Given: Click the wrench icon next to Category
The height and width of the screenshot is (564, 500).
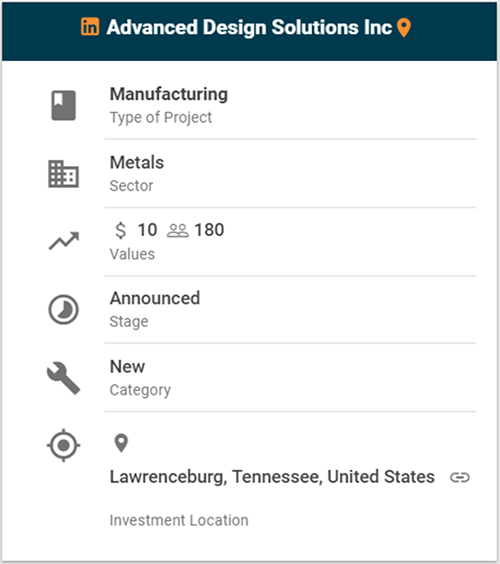Looking at the screenshot, I should pyautogui.click(x=63, y=378).
